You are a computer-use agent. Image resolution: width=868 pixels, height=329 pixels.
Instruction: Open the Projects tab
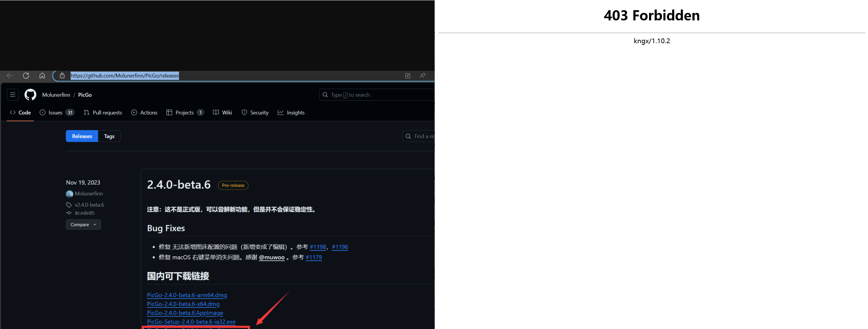point(185,112)
